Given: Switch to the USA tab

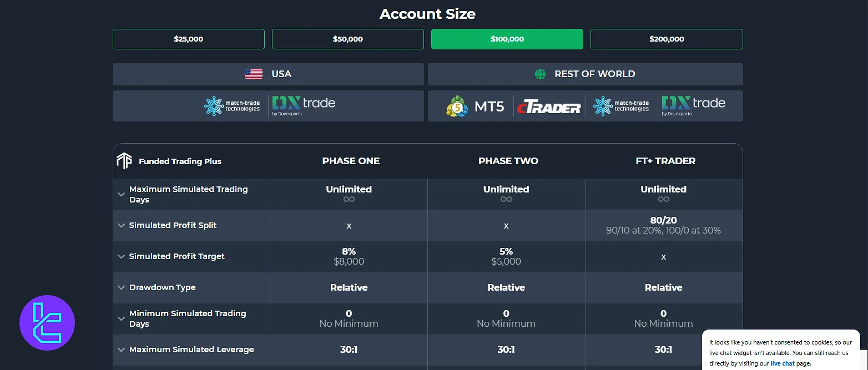Looking at the screenshot, I should 269,73.
